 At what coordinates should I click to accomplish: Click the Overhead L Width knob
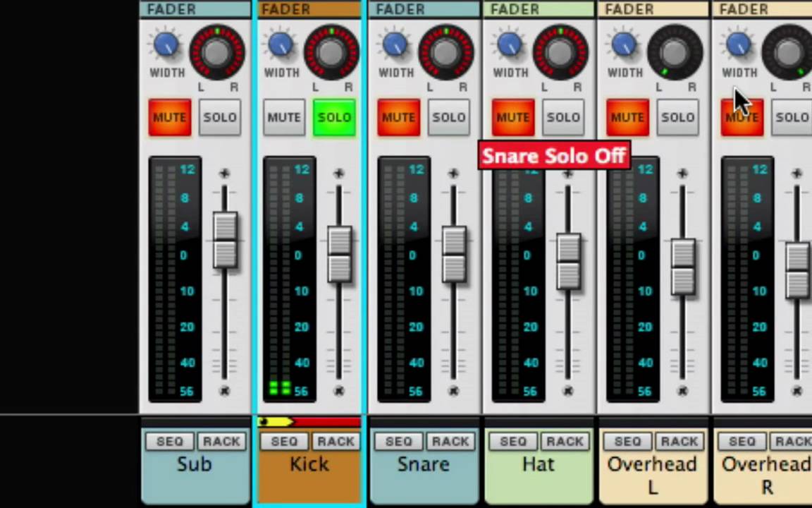pos(625,44)
